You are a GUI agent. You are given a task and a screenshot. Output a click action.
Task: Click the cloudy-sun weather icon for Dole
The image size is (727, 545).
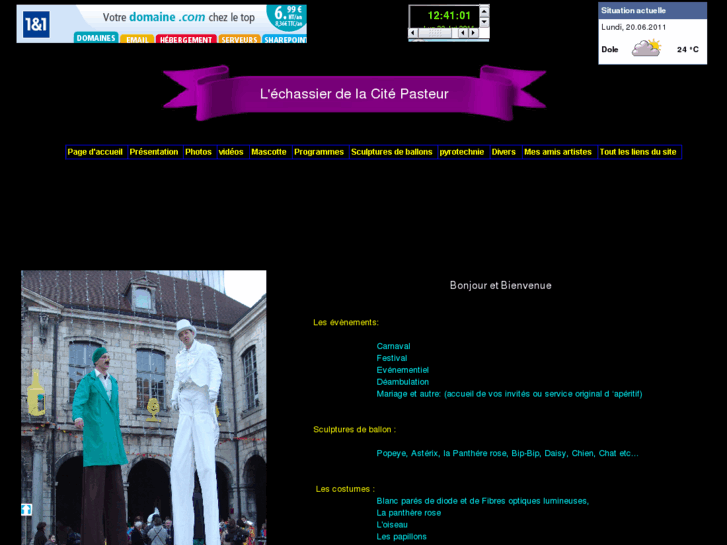point(647,48)
